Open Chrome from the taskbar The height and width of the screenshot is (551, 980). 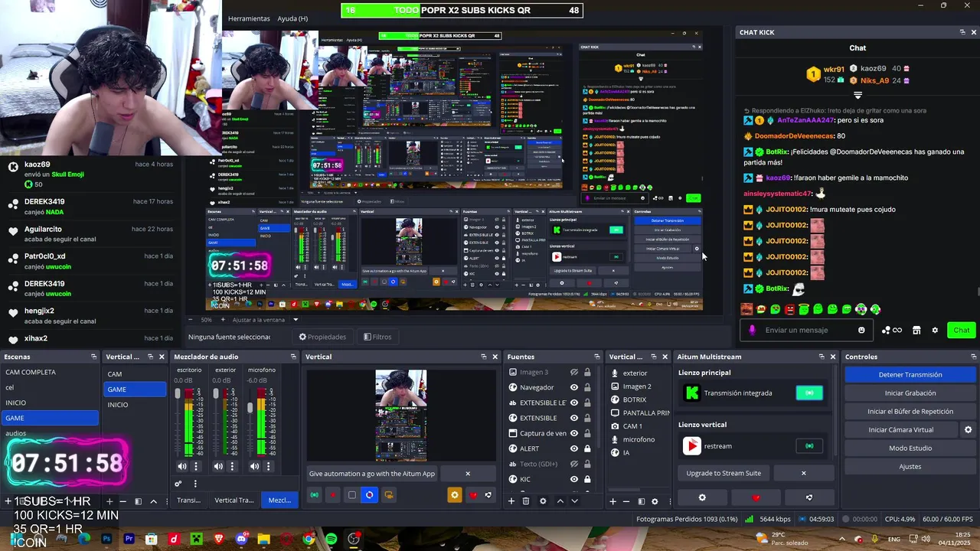click(x=309, y=539)
